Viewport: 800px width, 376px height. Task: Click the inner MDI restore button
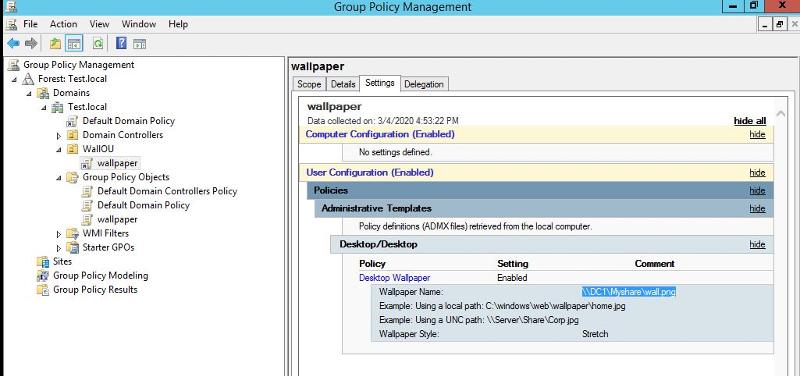tap(779, 24)
